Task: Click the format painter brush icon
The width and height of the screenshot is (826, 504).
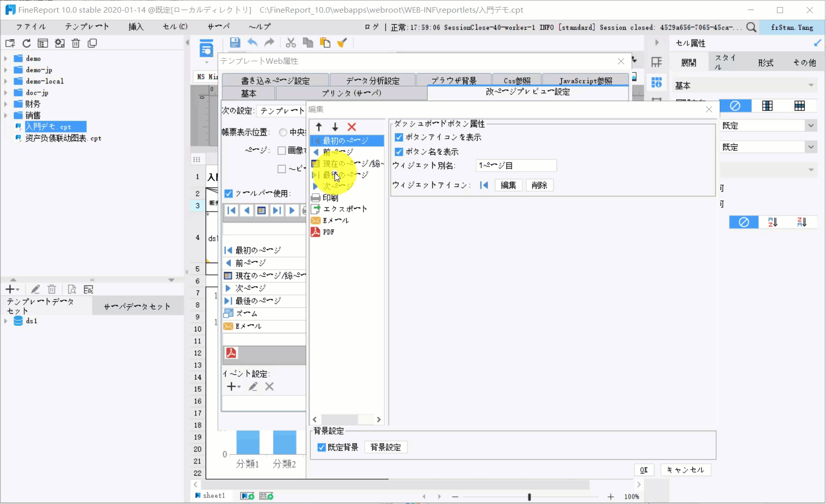Action: [343, 43]
